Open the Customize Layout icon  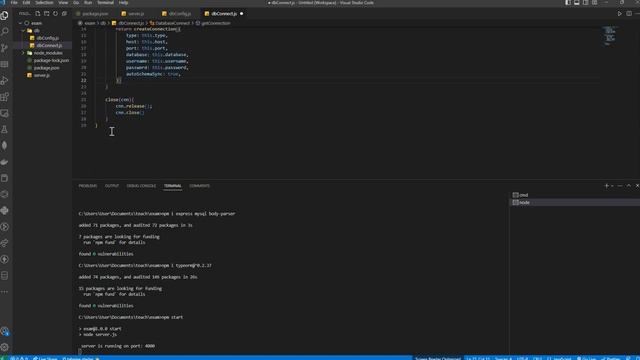pos(595,2)
